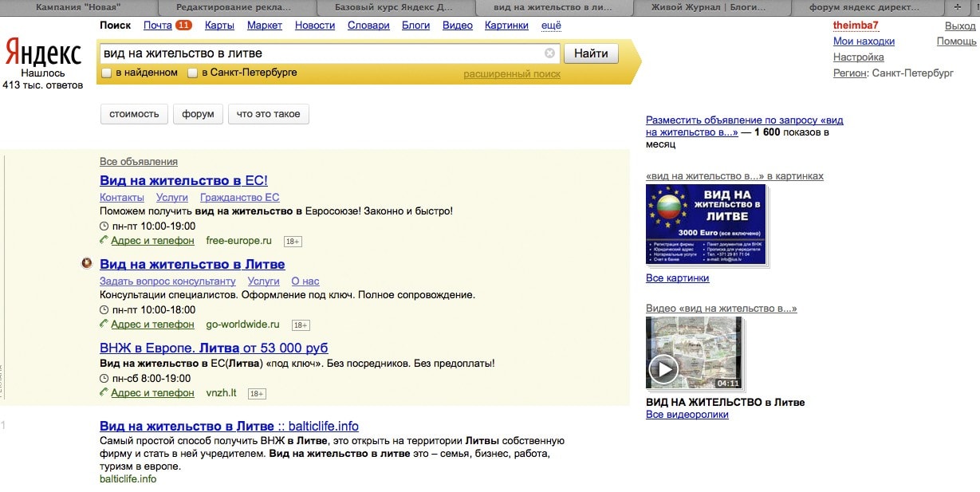
Task: Click inside the search query field
Action: point(319,53)
